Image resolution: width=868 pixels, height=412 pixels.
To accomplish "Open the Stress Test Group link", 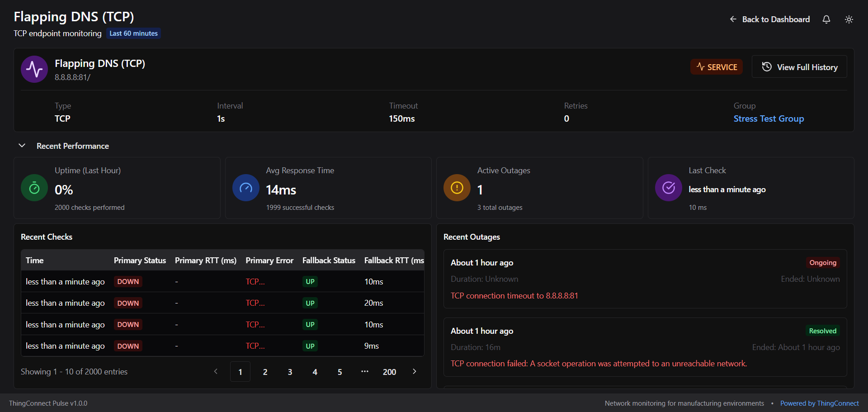I will (x=768, y=118).
